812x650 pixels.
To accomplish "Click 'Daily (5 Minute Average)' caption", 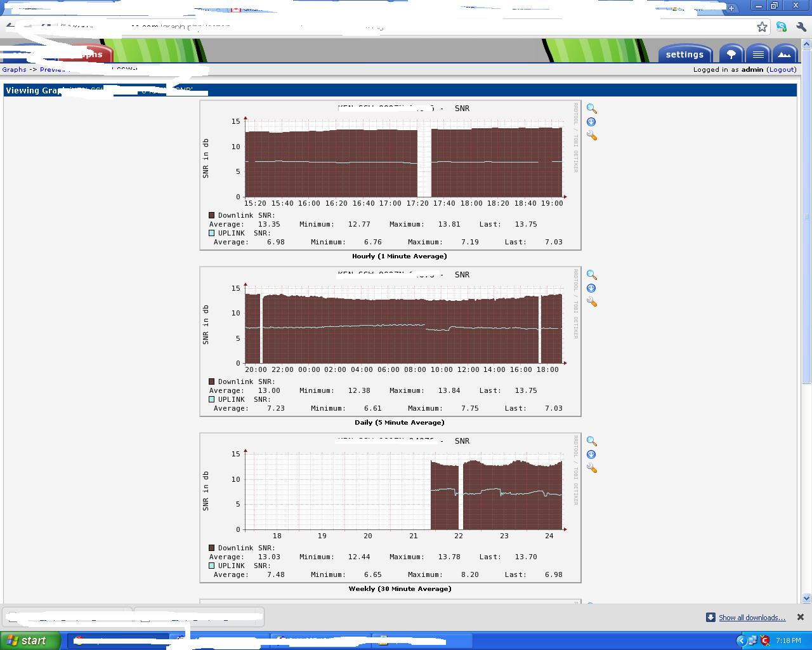I will point(400,423).
